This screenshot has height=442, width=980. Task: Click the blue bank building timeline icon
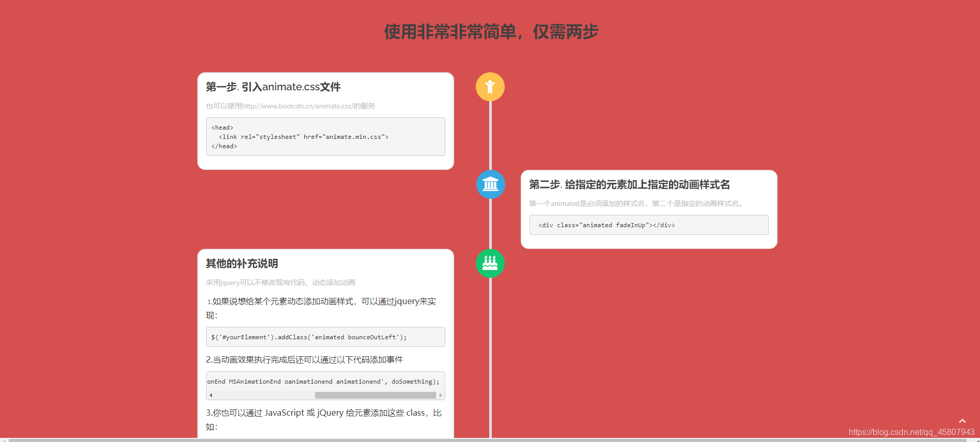(x=490, y=184)
